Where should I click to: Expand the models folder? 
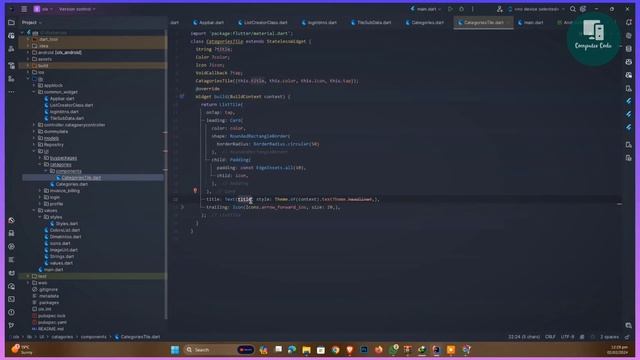pyautogui.click(x=34, y=138)
